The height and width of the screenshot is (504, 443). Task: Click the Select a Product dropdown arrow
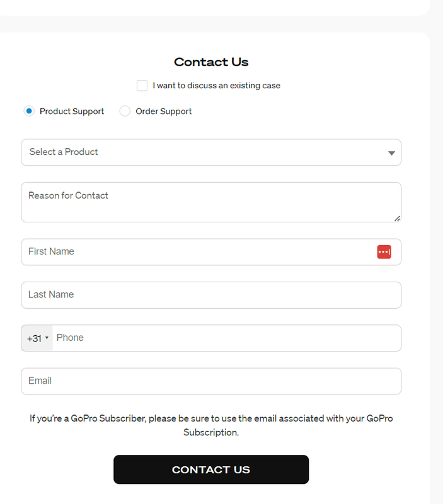(x=391, y=153)
